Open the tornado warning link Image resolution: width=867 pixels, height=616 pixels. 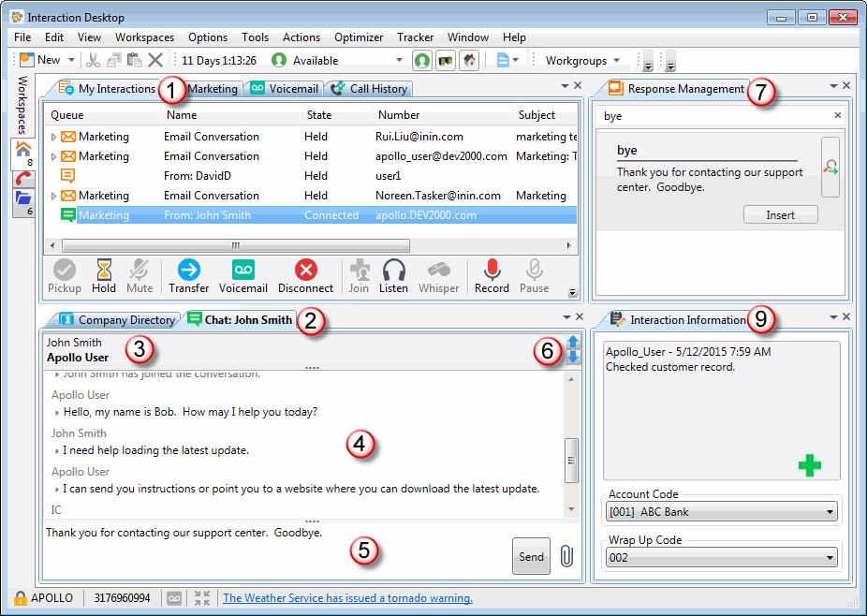pos(347,598)
